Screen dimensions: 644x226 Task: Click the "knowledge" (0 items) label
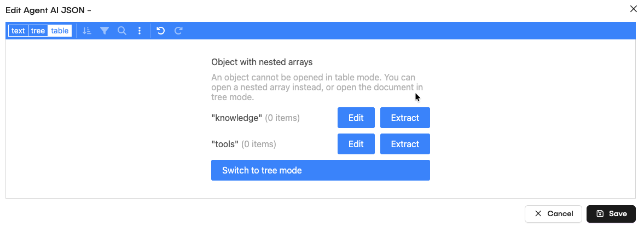click(x=256, y=118)
